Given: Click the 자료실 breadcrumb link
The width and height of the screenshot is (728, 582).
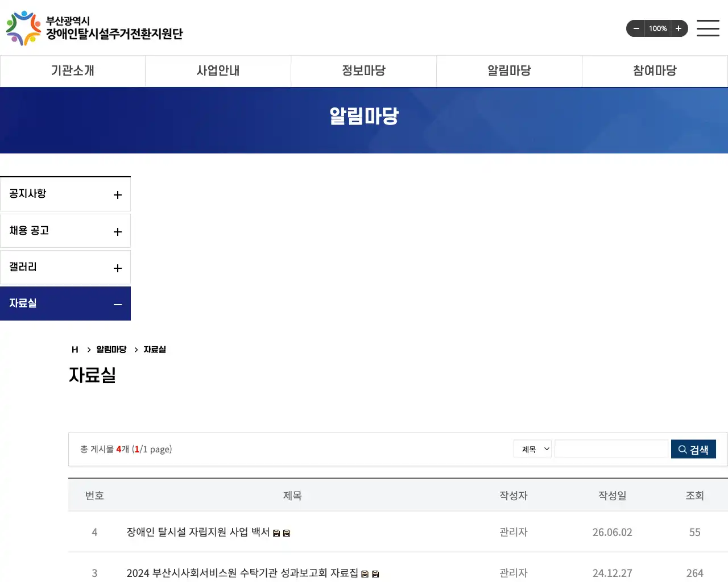Looking at the screenshot, I should 155,350.
